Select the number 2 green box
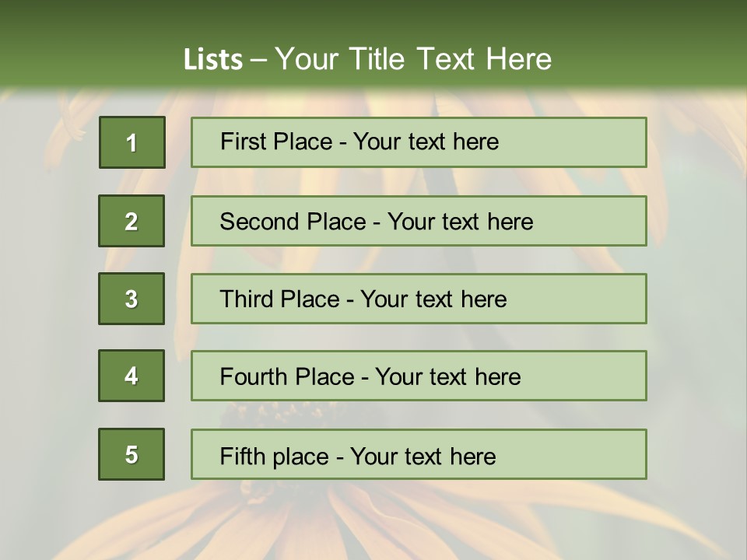 coord(132,221)
